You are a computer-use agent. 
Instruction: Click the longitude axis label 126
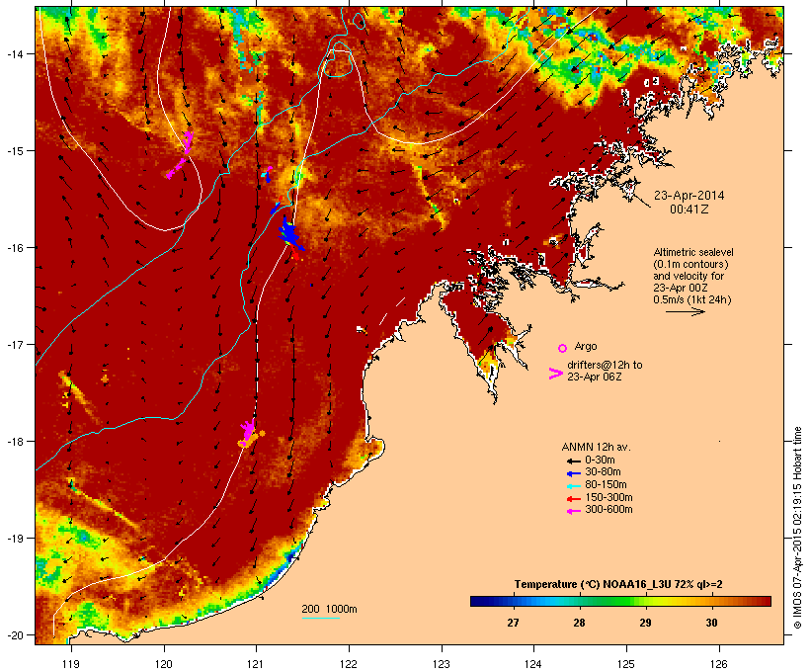[x=718, y=664]
